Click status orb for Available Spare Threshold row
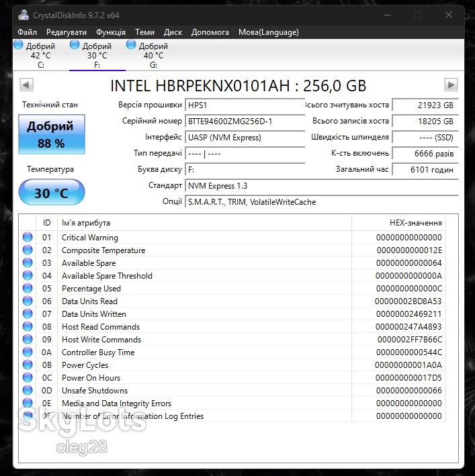The height and width of the screenshot is (476, 475). tap(28, 275)
